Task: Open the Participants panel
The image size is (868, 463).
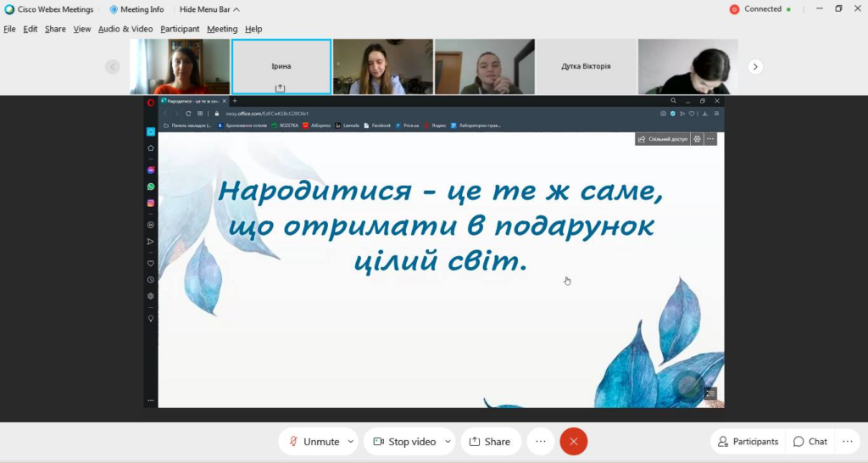Action: [x=748, y=441]
